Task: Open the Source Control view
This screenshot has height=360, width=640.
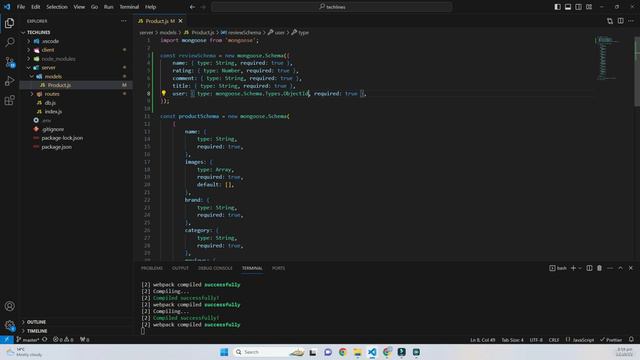Action: point(9,62)
